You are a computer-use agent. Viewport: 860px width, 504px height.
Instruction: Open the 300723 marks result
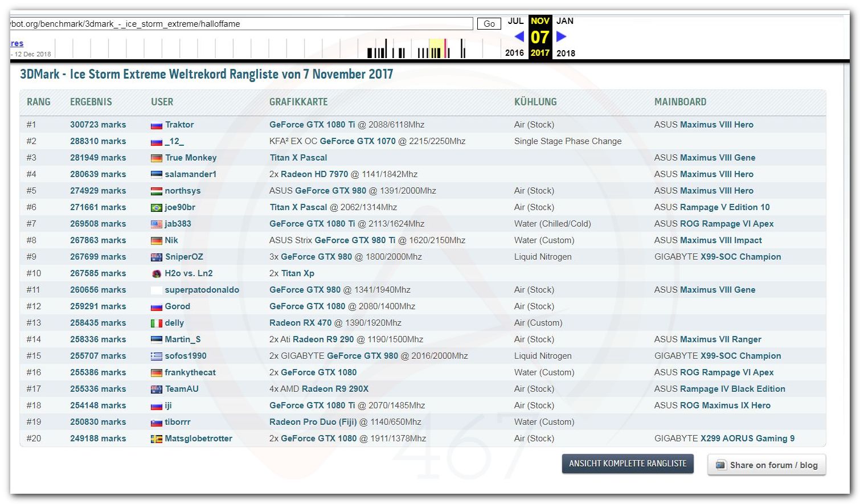point(98,125)
